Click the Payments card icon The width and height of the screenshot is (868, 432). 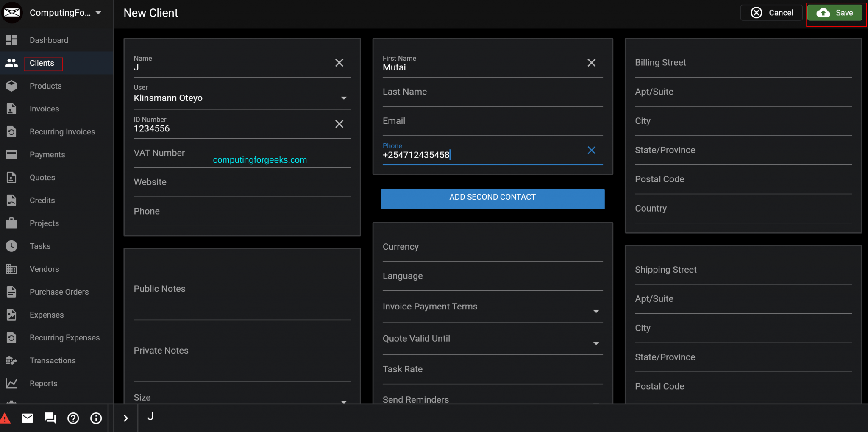click(x=11, y=154)
